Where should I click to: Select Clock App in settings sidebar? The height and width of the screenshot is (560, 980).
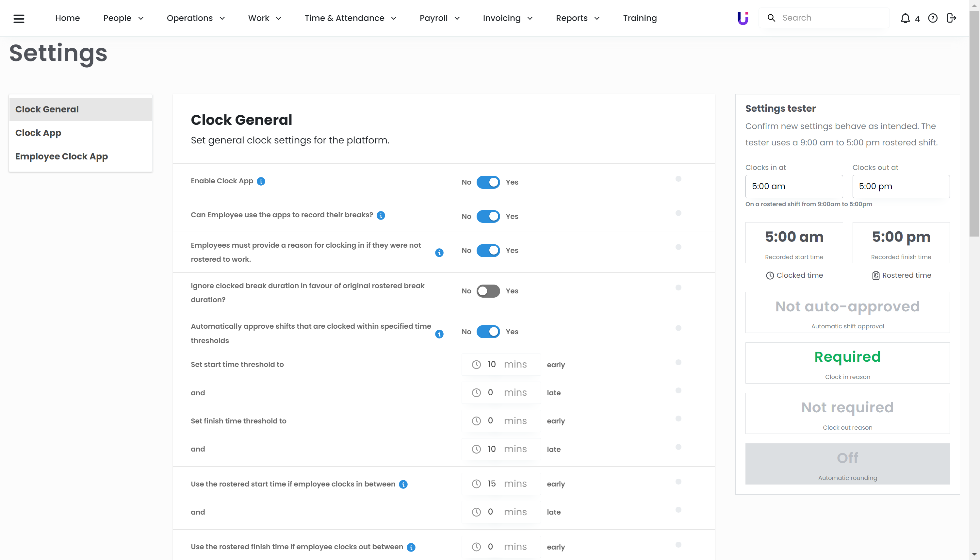(38, 133)
